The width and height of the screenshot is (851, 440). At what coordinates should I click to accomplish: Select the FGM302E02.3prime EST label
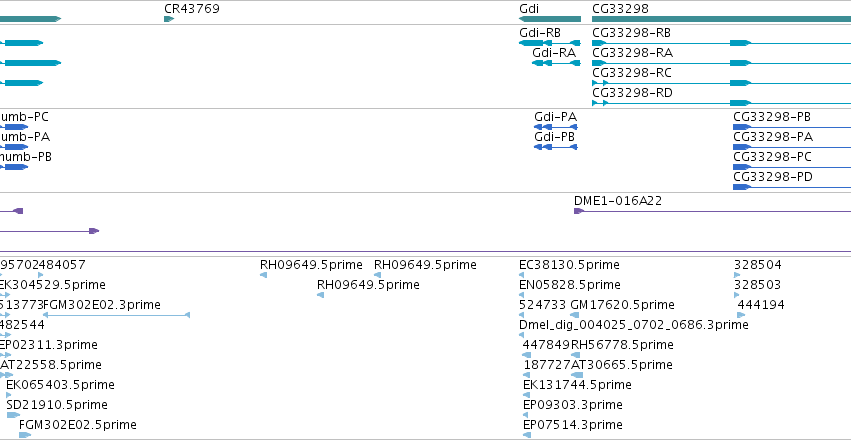101,305
